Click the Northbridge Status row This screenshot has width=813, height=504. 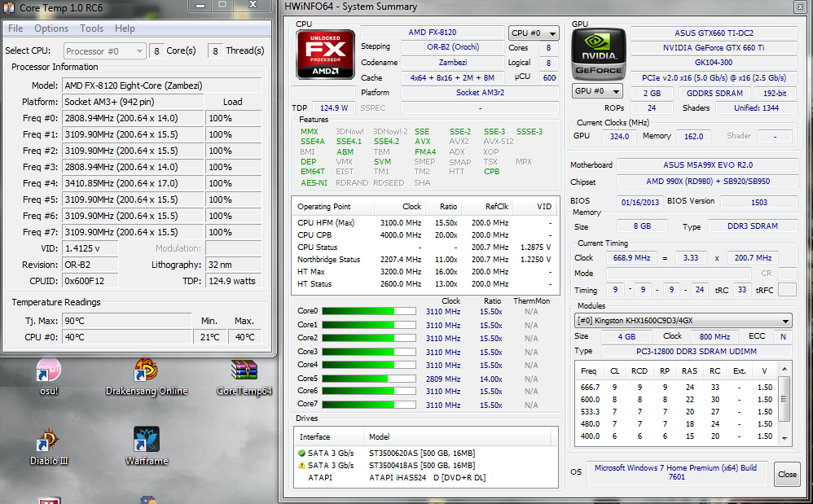[x=424, y=260]
